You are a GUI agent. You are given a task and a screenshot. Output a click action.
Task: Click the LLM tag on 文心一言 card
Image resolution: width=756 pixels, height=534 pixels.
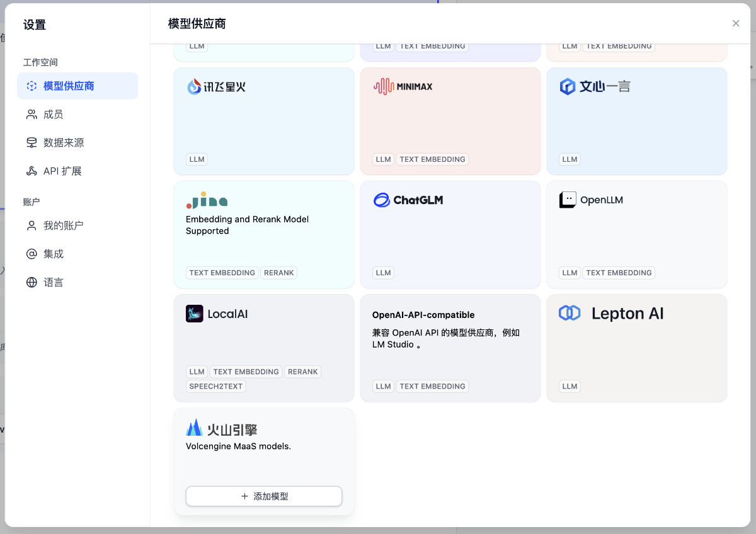click(570, 159)
